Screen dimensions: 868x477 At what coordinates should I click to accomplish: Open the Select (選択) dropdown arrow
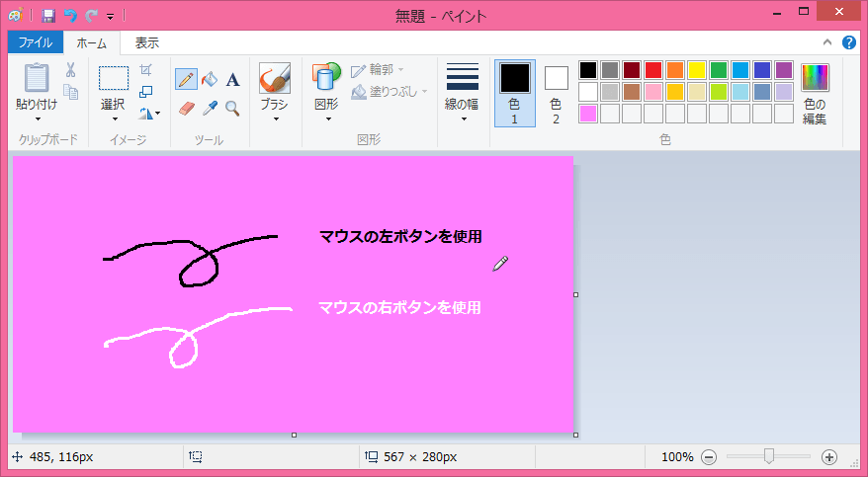[115, 119]
